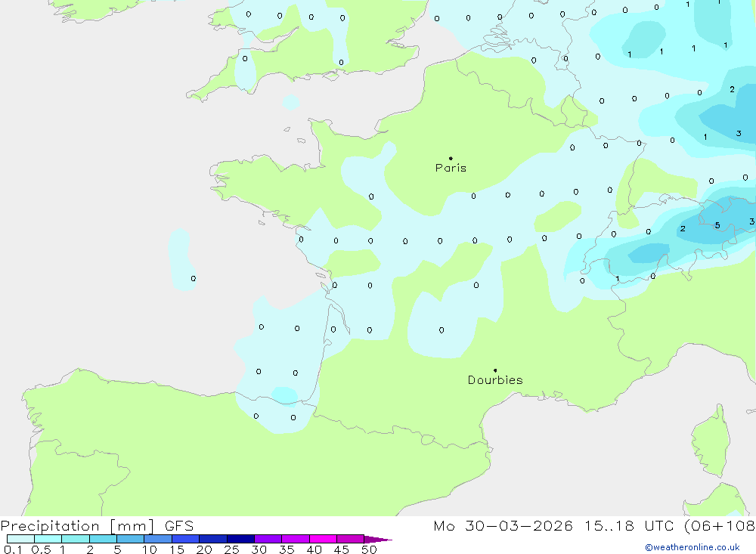Open the weatheronline.co.uk copyright link
756x554 pixels.
(x=692, y=547)
